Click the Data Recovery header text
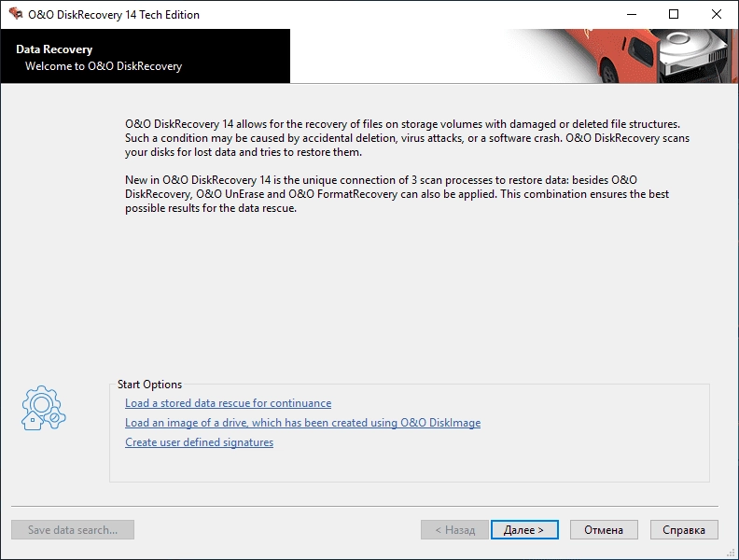Screen dimensions: 739x560 pos(54,49)
